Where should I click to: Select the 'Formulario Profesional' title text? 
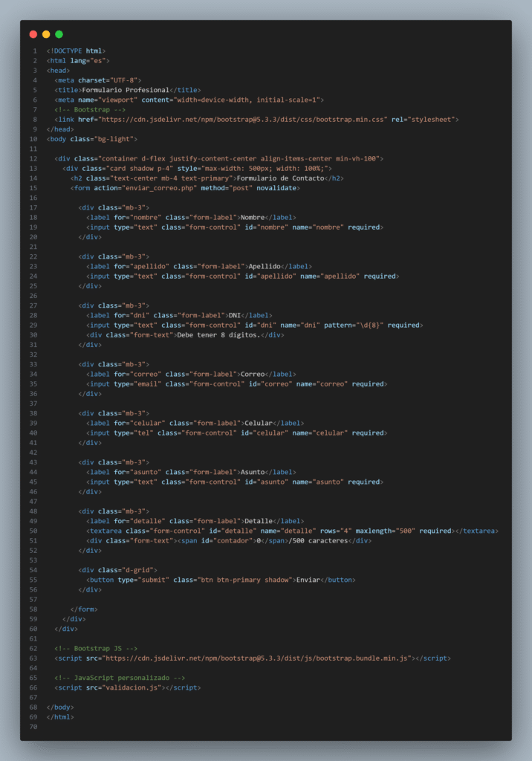tap(126, 90)
